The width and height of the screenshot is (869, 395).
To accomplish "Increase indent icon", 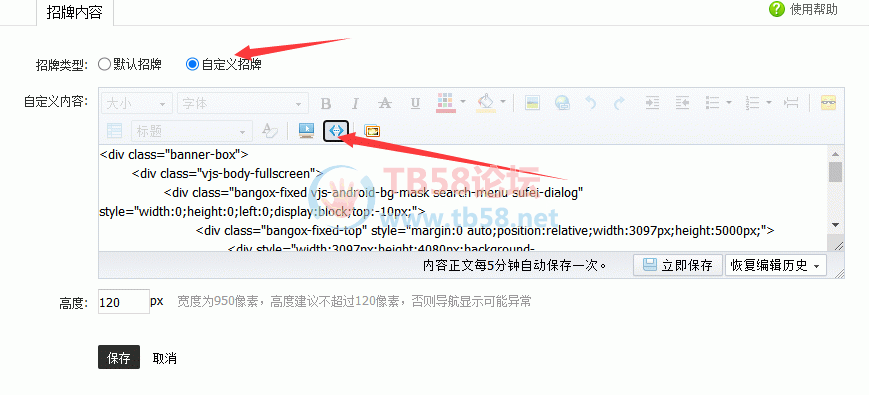I will click(x=652, y=103).
